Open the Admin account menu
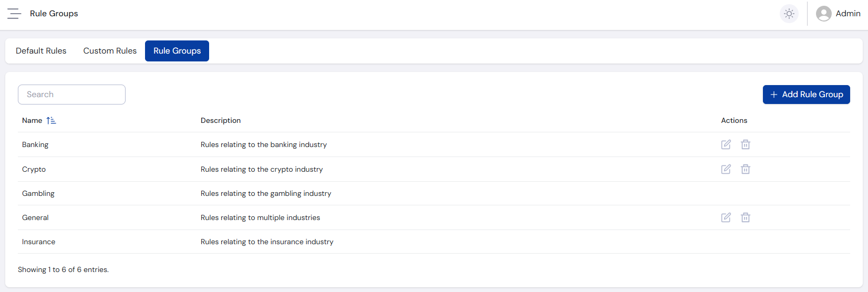The width and height of the screenshot is (868, 292). (x=838, y=14)
